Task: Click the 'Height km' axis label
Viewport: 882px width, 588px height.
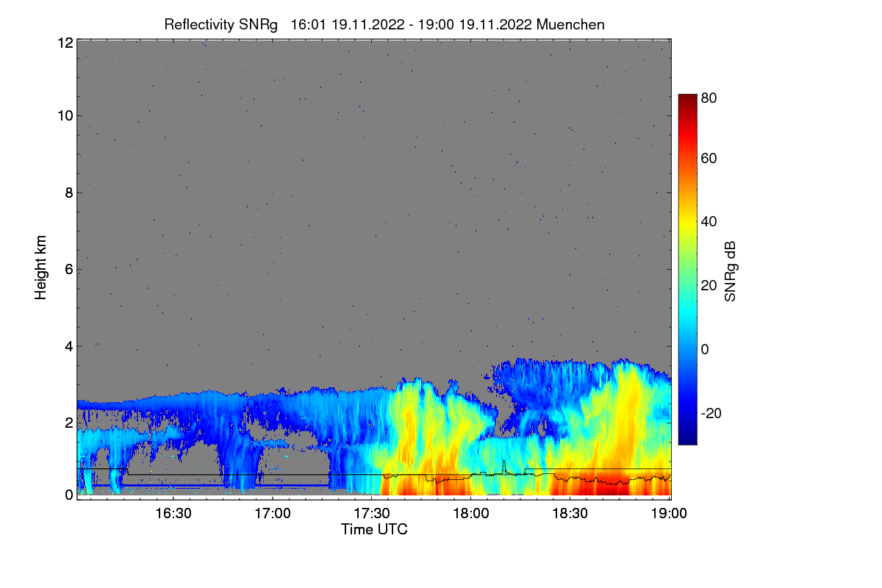Action: 41,268
